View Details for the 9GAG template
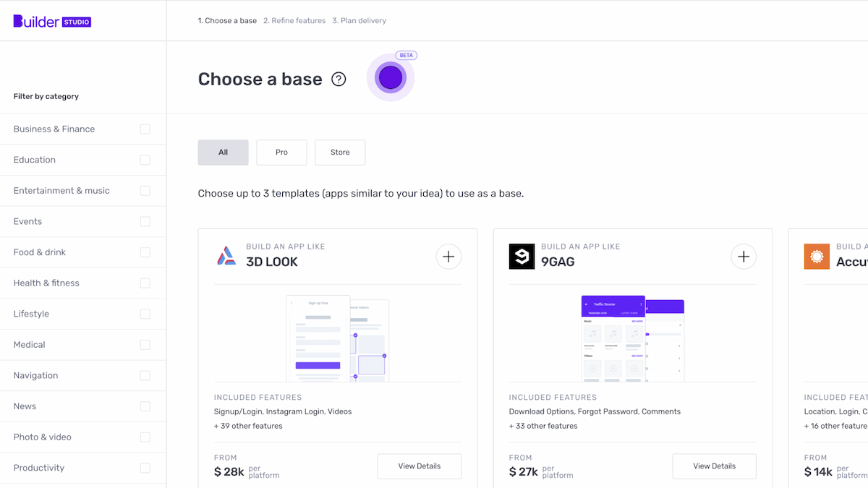 (x=715, y=466)
